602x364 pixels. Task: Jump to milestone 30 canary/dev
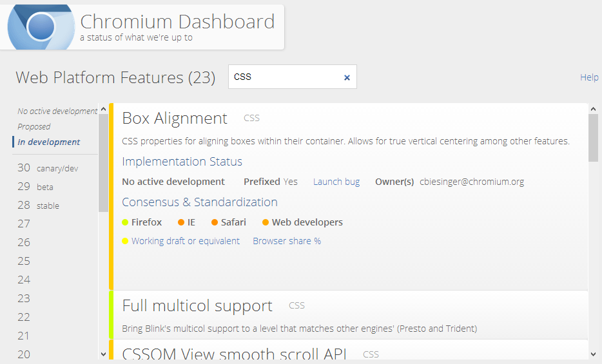(x=48, y=168)
